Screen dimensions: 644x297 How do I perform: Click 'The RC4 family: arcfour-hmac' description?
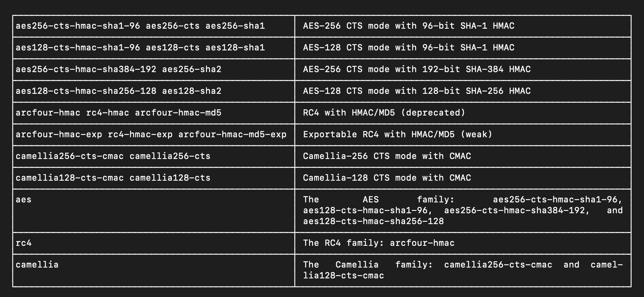click(x=379, y=243)
